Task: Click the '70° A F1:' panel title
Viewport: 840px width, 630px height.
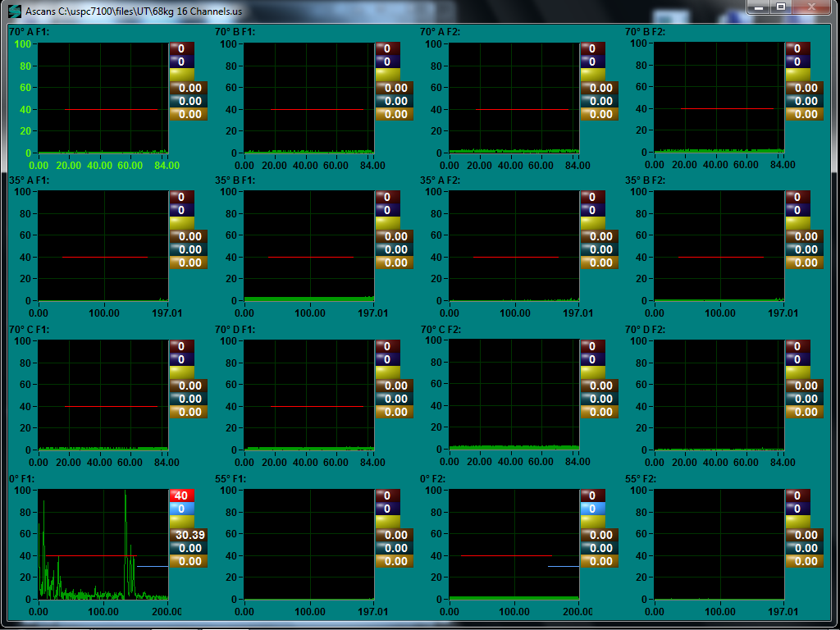Action: (29, 32)
